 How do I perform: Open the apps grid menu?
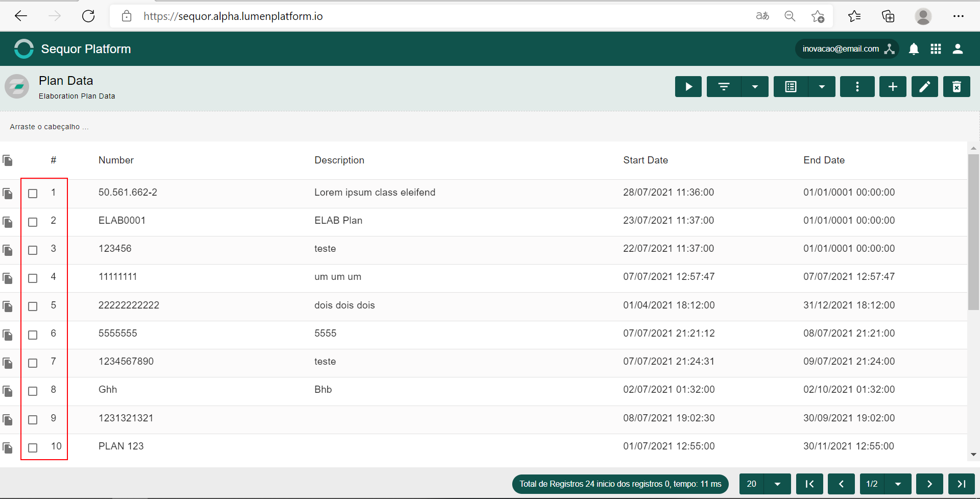pos(936,49)
